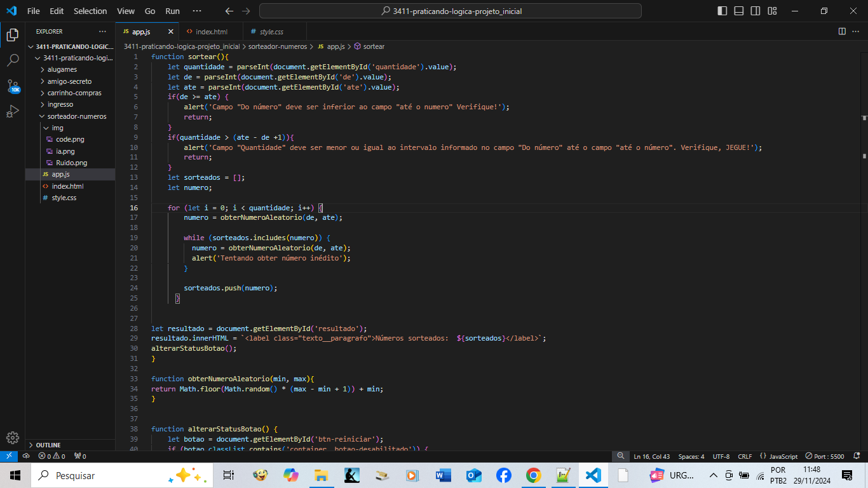Expand the amigo-secreto folder
This screenshot has width=868, height=488.
pos(71,81)
